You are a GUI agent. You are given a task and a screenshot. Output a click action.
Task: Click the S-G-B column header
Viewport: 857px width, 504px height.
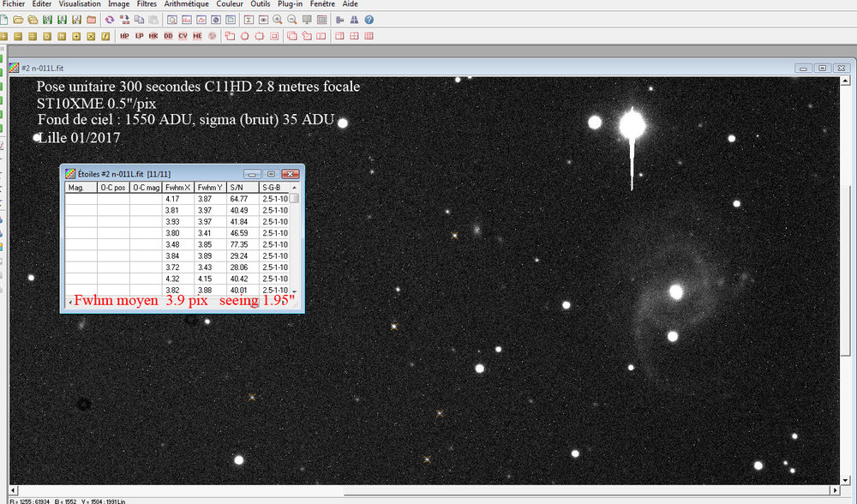(274, 188)
